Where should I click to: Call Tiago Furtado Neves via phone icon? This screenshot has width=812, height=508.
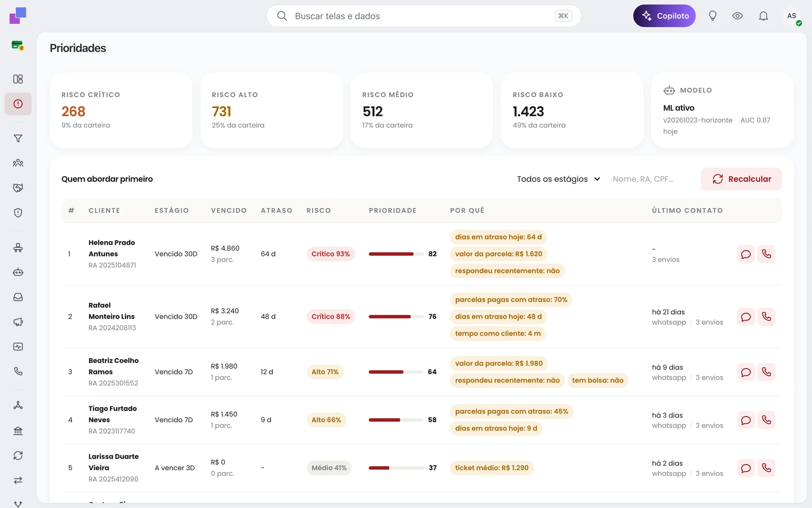[x=766, y=420]
